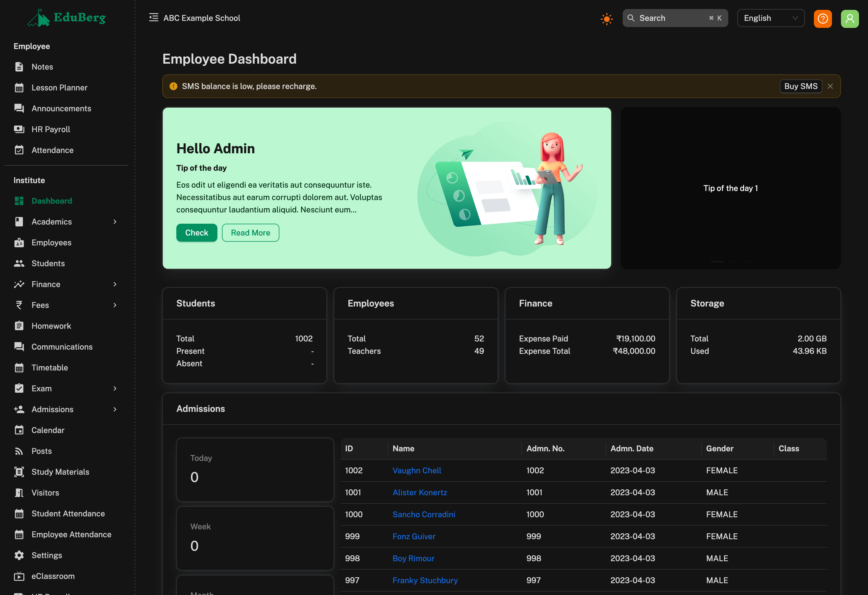This screenshot has height=595, width=868.
Task: Open Vaughn Chell's profile link
Action: point(417,471)
